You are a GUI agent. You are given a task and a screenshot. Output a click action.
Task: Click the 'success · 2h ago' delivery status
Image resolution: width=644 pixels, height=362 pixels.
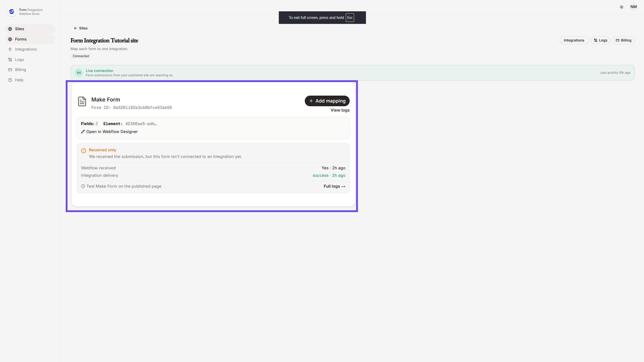tap(329, 175)
